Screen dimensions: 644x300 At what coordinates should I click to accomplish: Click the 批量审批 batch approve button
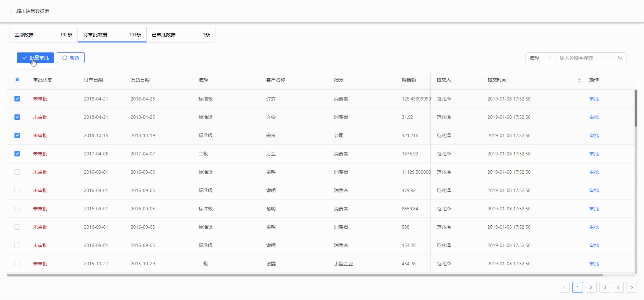click(35, 58)
